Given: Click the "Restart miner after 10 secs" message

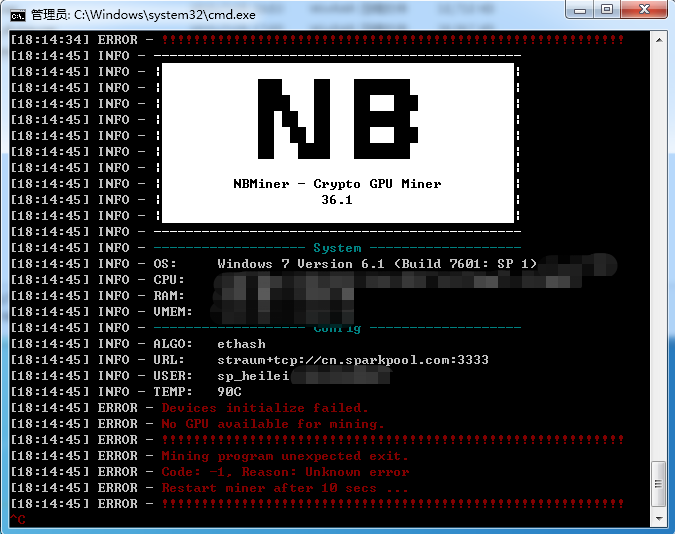Looking at the screenshot, I should click(285, 488).
